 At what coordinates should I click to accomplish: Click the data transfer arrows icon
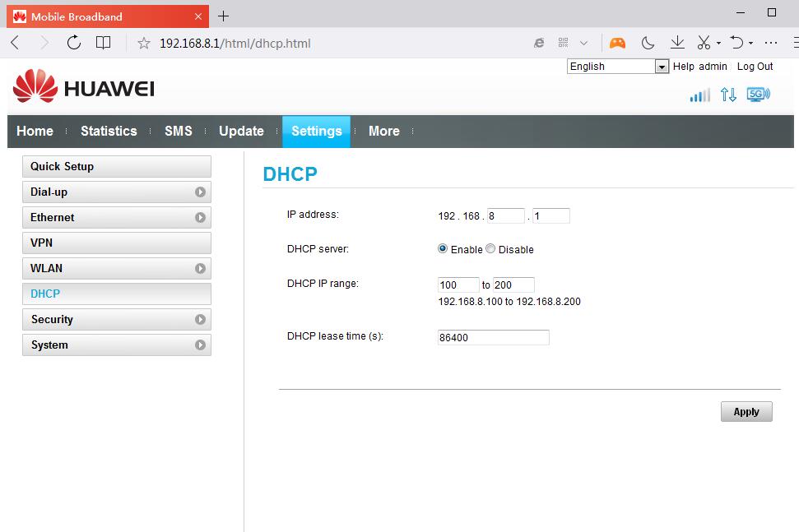[x=728, y=95]
